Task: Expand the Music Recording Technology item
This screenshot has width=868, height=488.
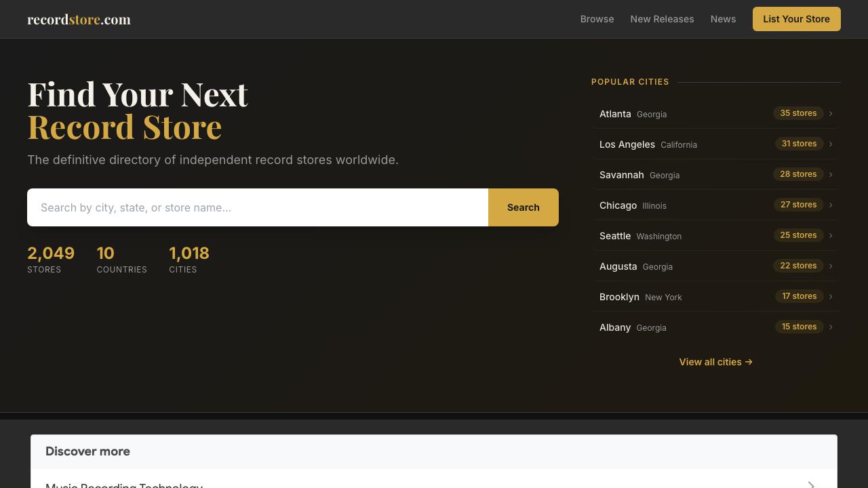Action: 811,484
